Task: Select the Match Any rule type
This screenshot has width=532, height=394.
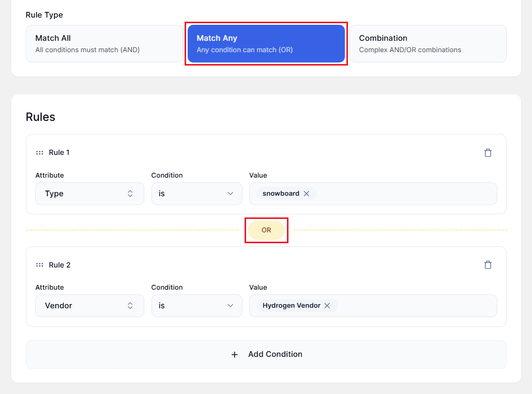Action: 266,43
